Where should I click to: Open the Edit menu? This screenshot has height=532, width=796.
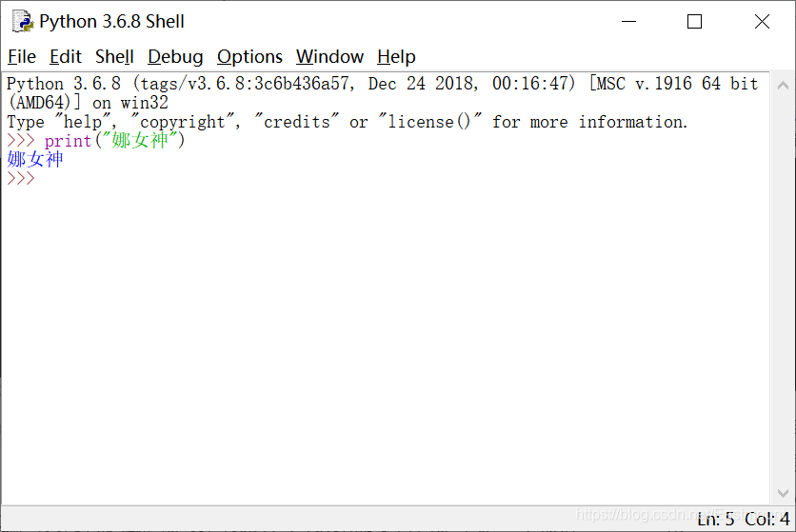pyautogui.click(x=66, y=57)
